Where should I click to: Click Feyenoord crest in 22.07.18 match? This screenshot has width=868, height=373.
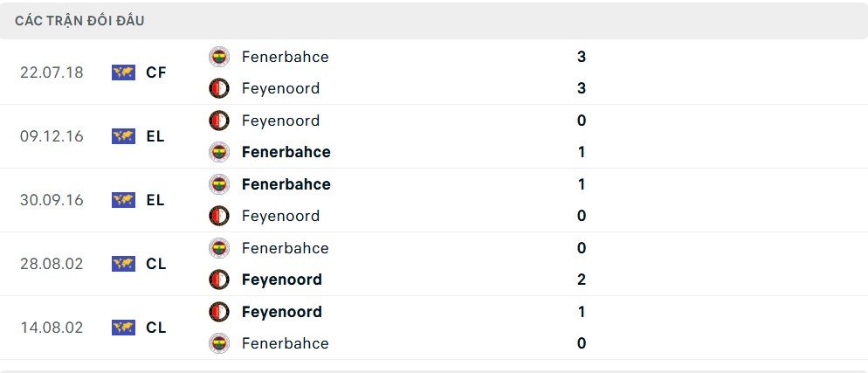pos(219,88)
